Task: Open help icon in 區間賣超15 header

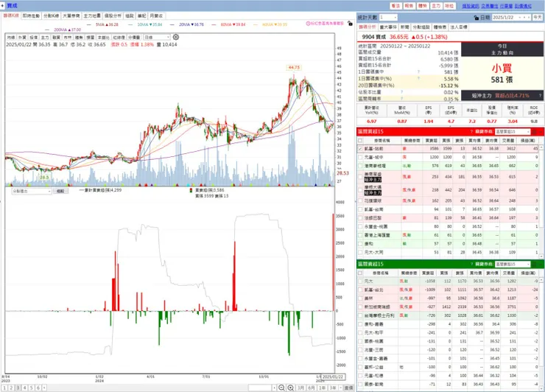Action: point(471,264)
